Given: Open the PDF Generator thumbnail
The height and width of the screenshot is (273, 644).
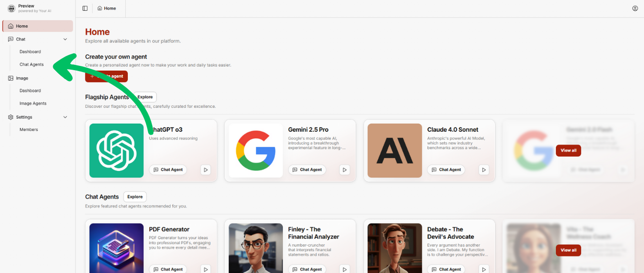Looking at the screenshot, I should pos(116,248).
